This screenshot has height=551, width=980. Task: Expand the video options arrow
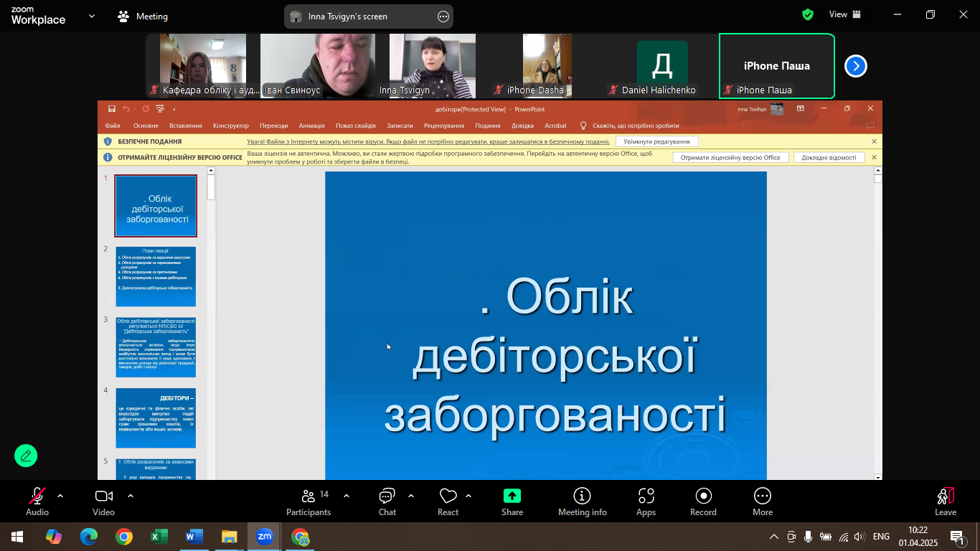pyautogui.click(x=131, y=496)
